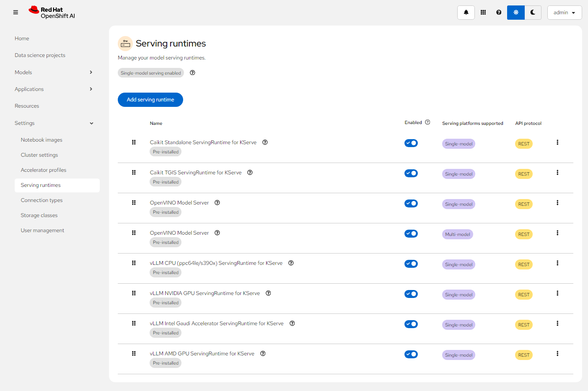This screenshot has height=391, width=588.
Task: Show help for vLLM AMD GPU ServingRuntime
Action: tap(263, 353)
